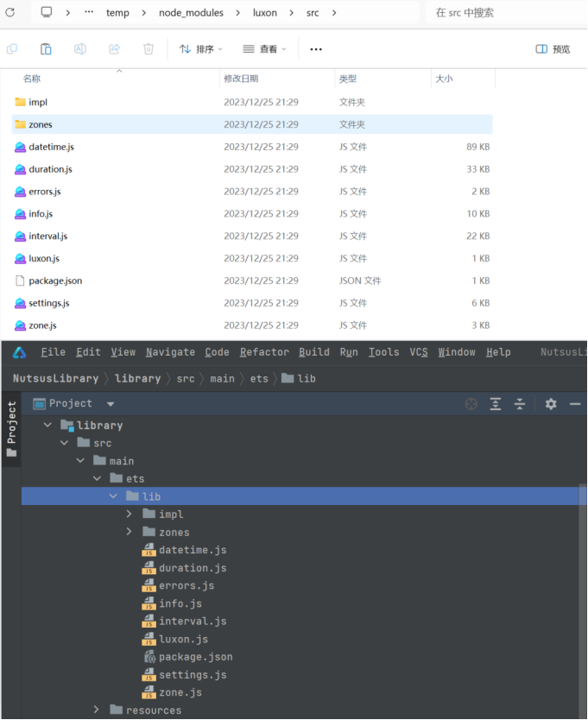The width and height of the screenshot is (588, 720).
Task: Expand the impl folder in Project tree
Action: (130, 514)
